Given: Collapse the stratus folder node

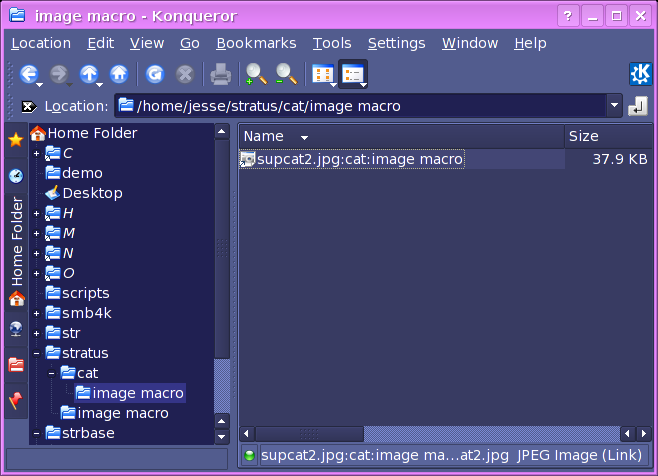Looking at the screenshot, I should coord(37,353).
